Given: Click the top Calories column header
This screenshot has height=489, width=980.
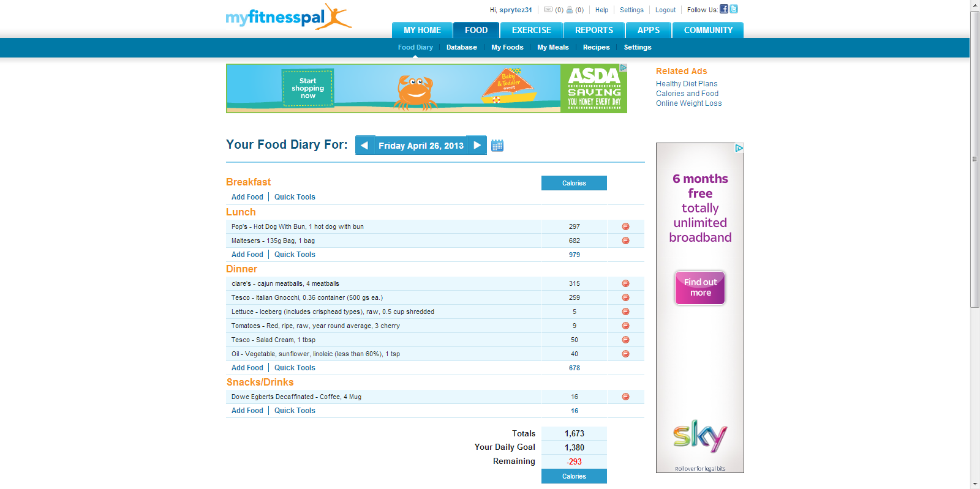Looking at the screenshot, I should (574, 183).
